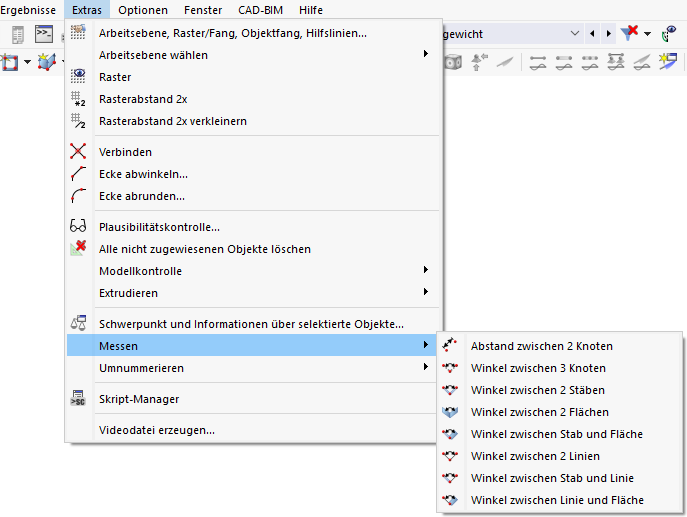Click Abstand zwischen 2 Knoten text

[x=542, y=346]
